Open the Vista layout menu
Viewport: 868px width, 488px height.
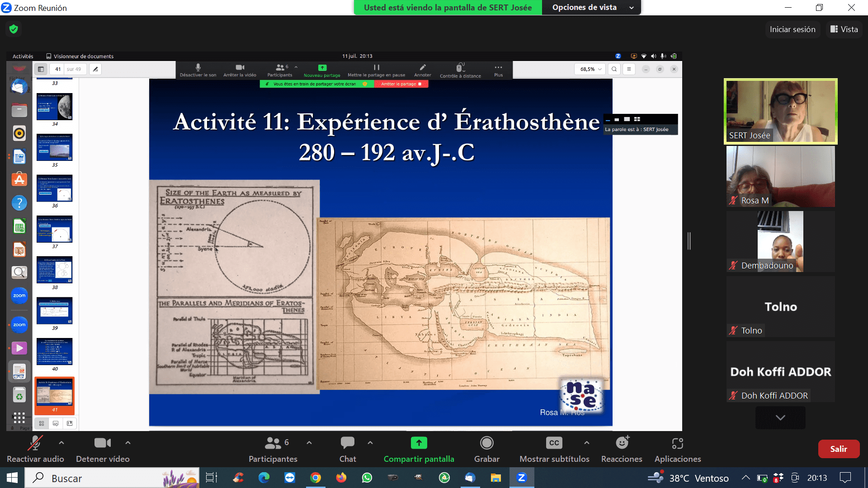pyautogui.click(x=844, y=29)
